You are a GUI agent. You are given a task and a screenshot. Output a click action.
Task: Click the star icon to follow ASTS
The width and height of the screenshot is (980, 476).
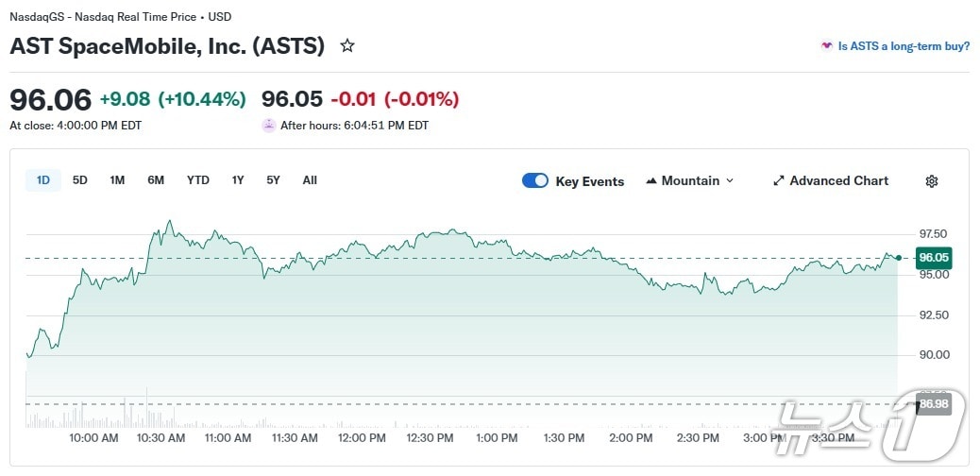[347, 45]
